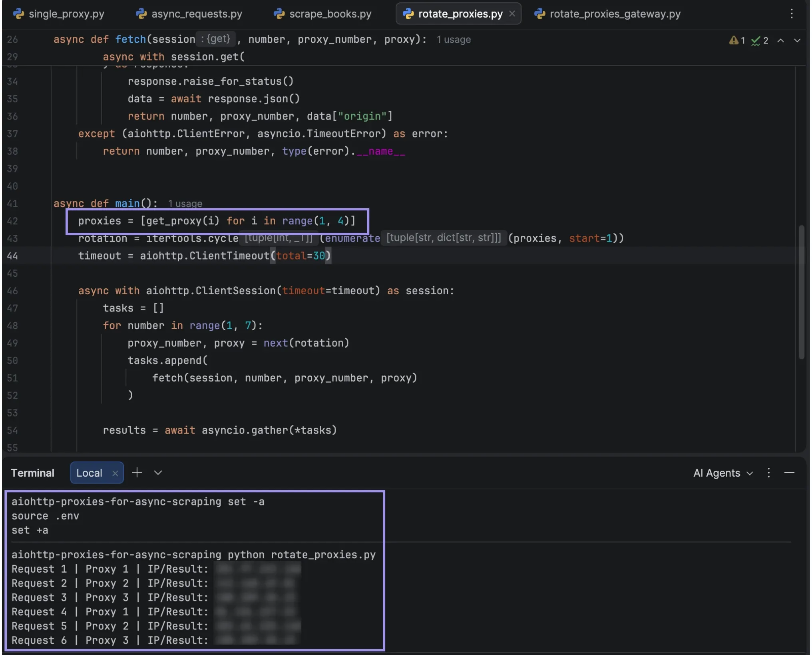Open the async_requests.py tab
812x655 pixels.
click(189, 14)
